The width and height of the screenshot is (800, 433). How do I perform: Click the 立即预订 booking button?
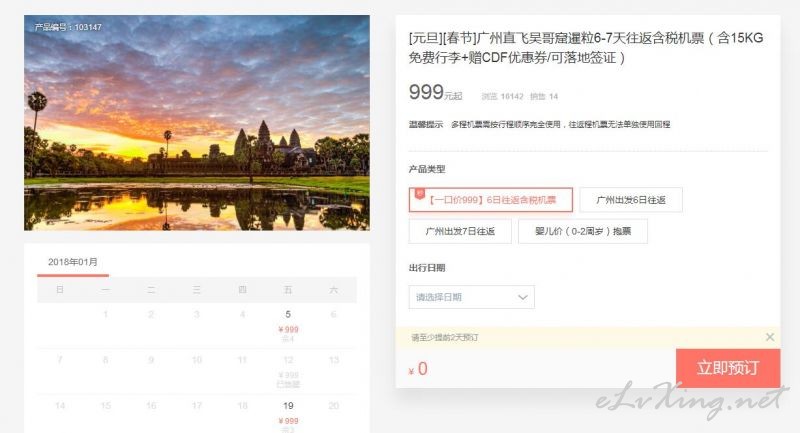pyautogui.click(x=728, y=368)
